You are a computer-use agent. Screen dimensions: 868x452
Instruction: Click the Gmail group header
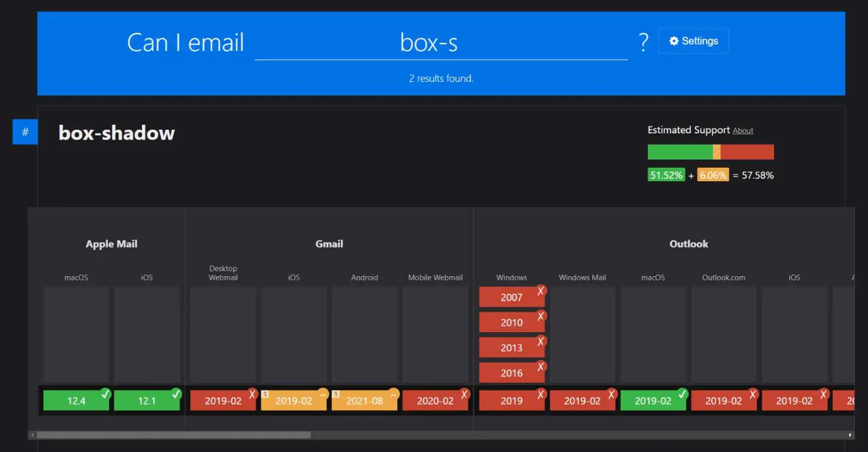[329, 244]
